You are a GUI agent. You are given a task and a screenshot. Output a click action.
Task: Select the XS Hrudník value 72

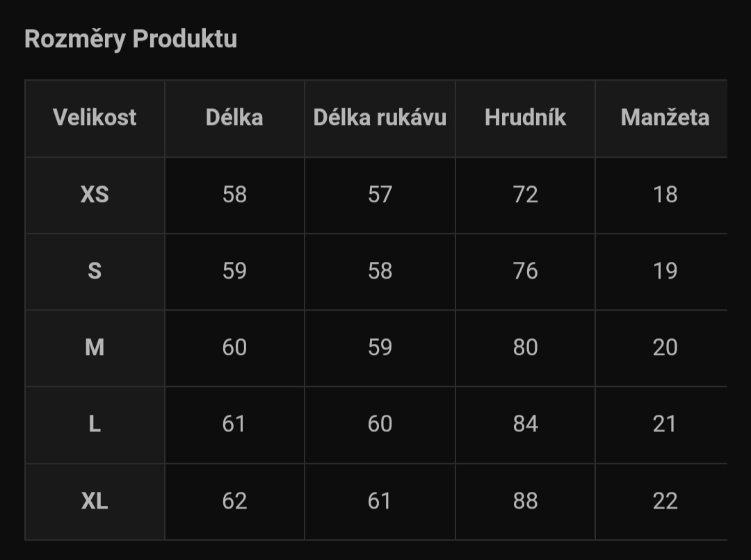point(526,195)
